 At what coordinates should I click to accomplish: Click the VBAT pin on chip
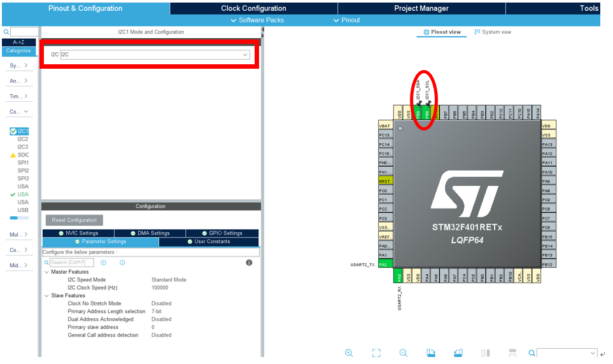point(386,125)
